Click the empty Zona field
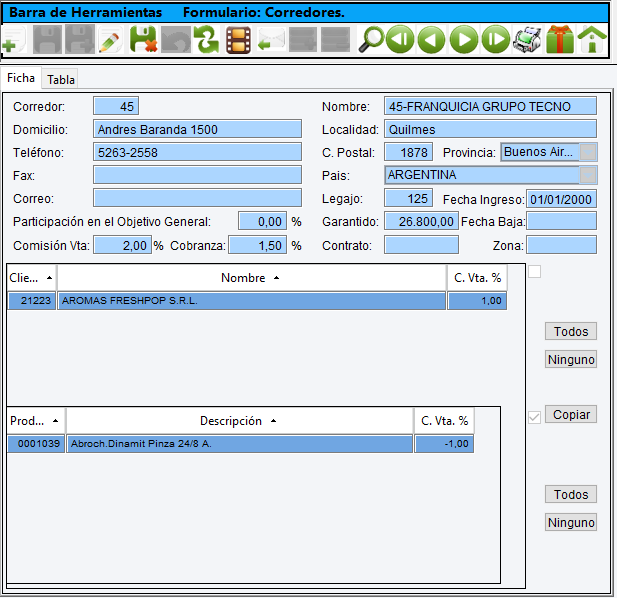 click(x=562, y=245)
